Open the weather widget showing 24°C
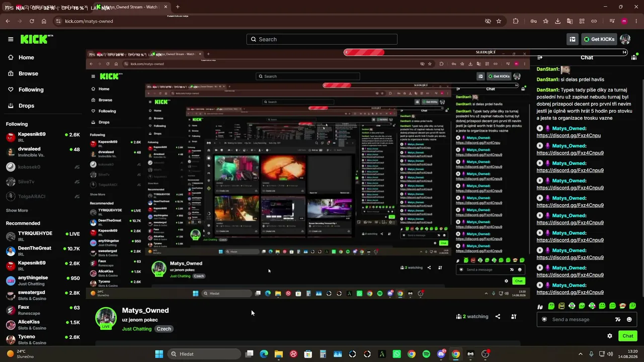This screenshot has height=362, width=644. point(20,354)
